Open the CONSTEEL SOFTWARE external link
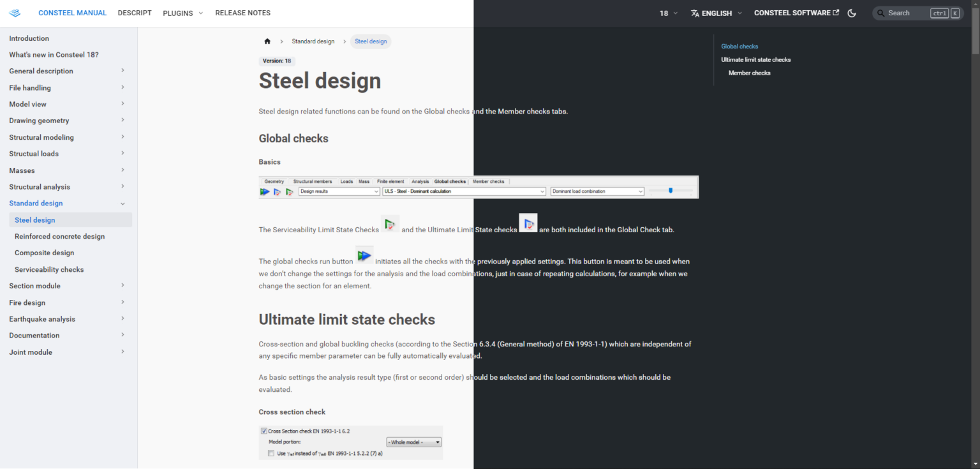 796,13
